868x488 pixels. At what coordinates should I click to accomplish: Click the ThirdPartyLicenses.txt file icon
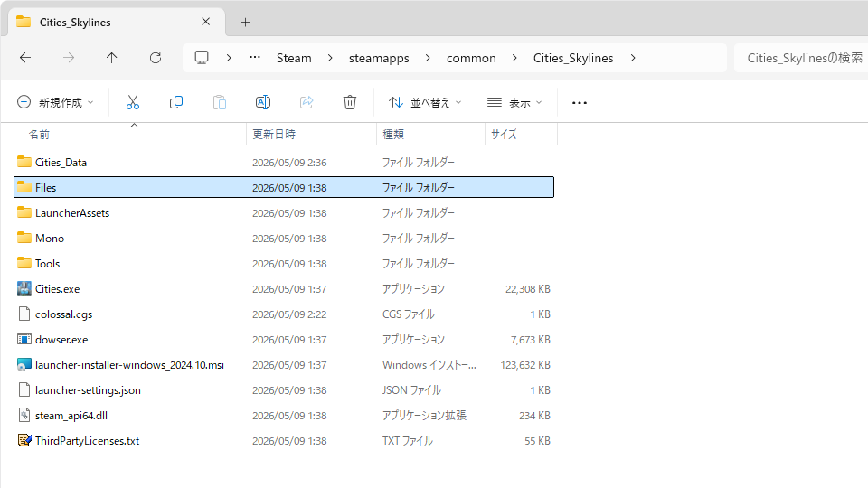pyautogui.click(x=24, y=440)
